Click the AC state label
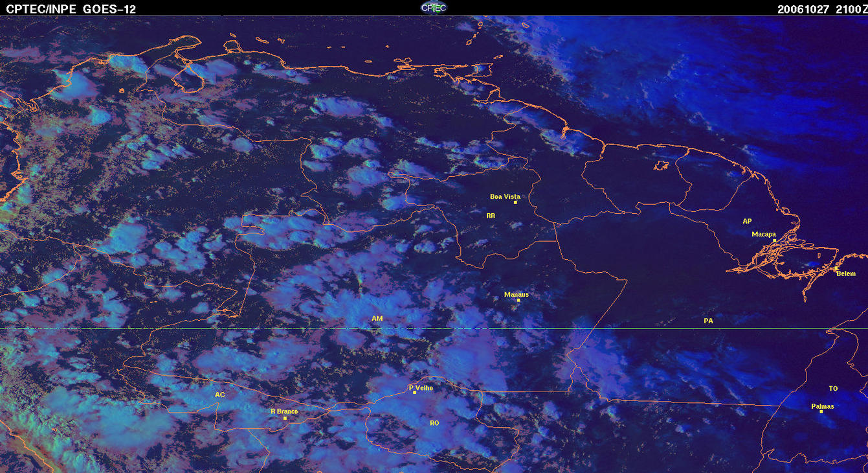Screen dimensions: 868x473 (220, 395)
